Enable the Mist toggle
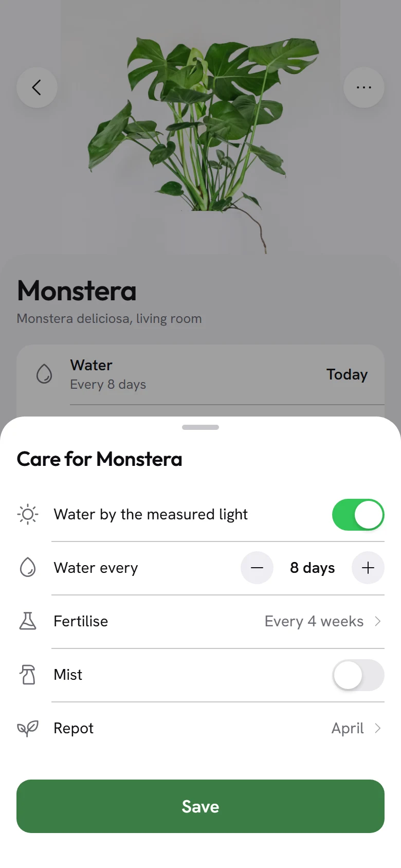Image resolution: width=401 pixels, height=868 pixels. [358, 675]
